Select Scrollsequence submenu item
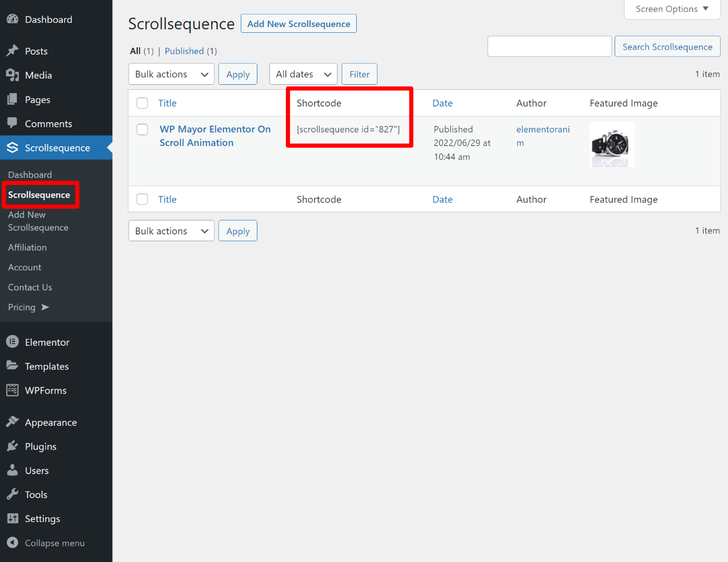 point(39,194)
